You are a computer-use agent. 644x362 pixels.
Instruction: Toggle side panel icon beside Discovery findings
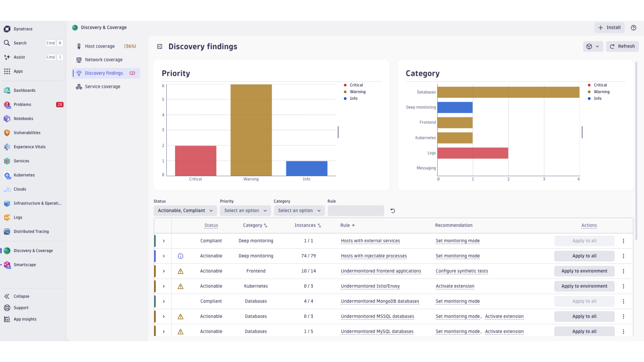click(x=160, y=47)
